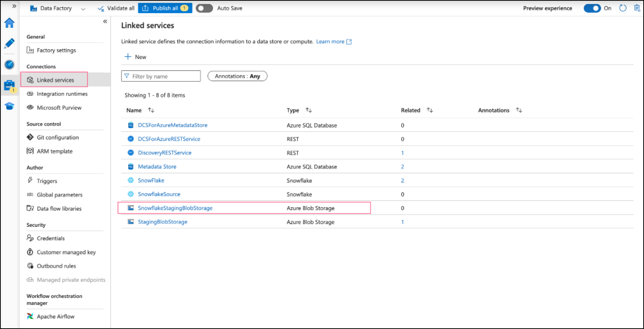The height and width of the screenshot is (329, 644).
Task: Open the Learning Center graduation cap icon
Action: click(10, 106)
